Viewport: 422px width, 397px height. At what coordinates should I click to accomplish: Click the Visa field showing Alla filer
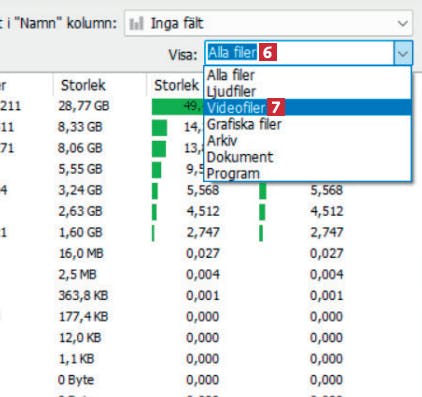point(299,53)
